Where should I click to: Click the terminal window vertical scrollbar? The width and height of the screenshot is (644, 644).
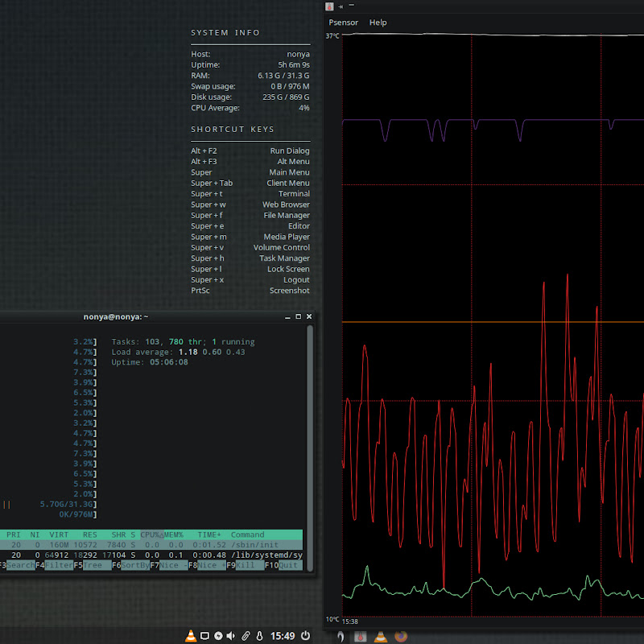tap(310, 448)
